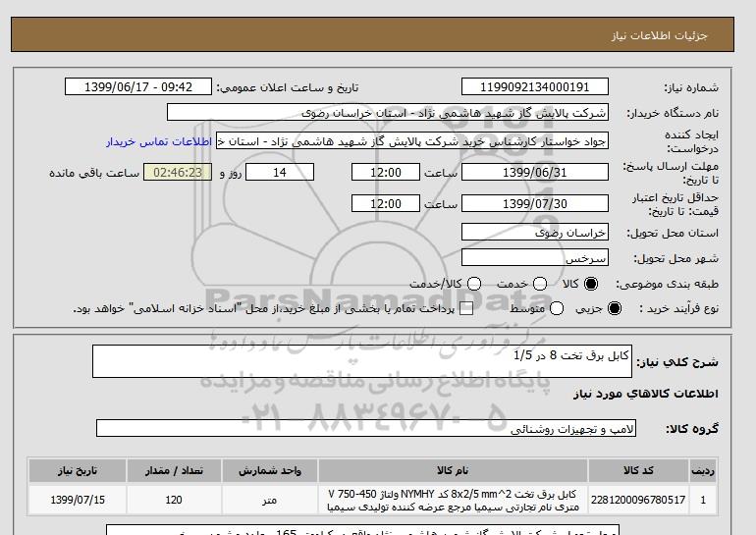Click the remaining time countdown 02:46:23

point(178,172)
